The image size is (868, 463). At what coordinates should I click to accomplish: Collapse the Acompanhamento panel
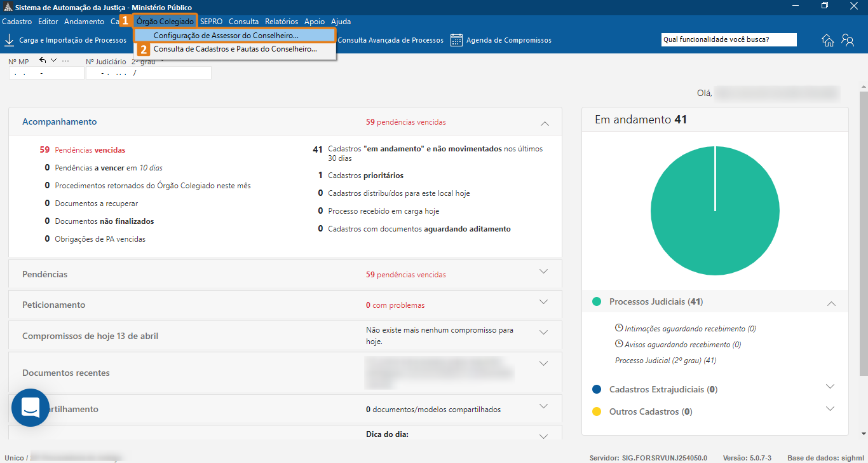(x=544, y=123)
